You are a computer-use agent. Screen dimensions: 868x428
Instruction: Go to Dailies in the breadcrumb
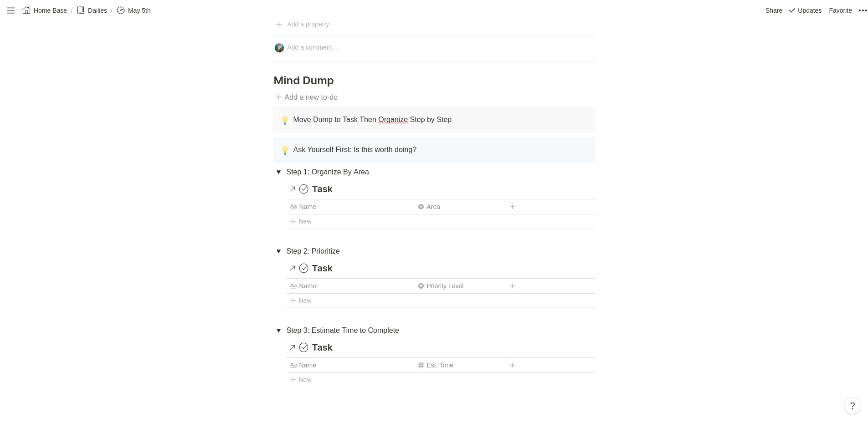pyautogui.click(x=92, y=10)
